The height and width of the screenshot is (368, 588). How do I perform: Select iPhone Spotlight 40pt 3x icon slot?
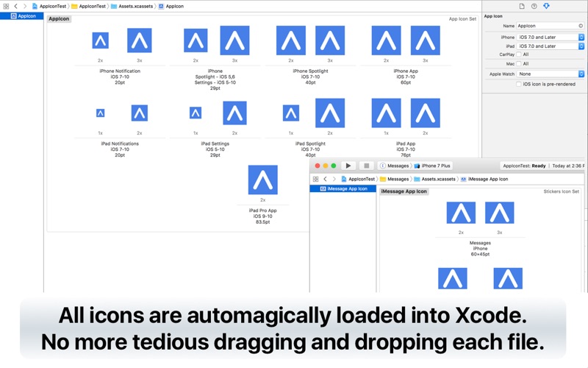330,40
